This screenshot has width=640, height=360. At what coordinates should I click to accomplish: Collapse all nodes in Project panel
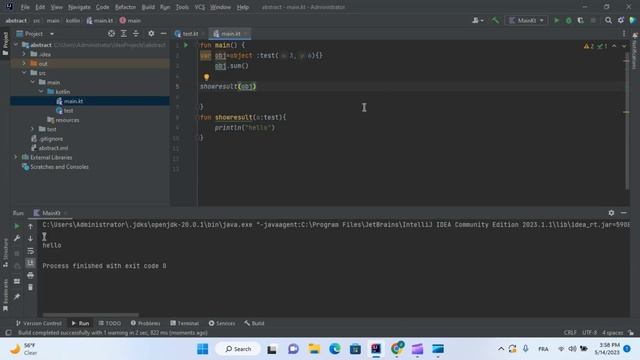(x=136, y=34)
